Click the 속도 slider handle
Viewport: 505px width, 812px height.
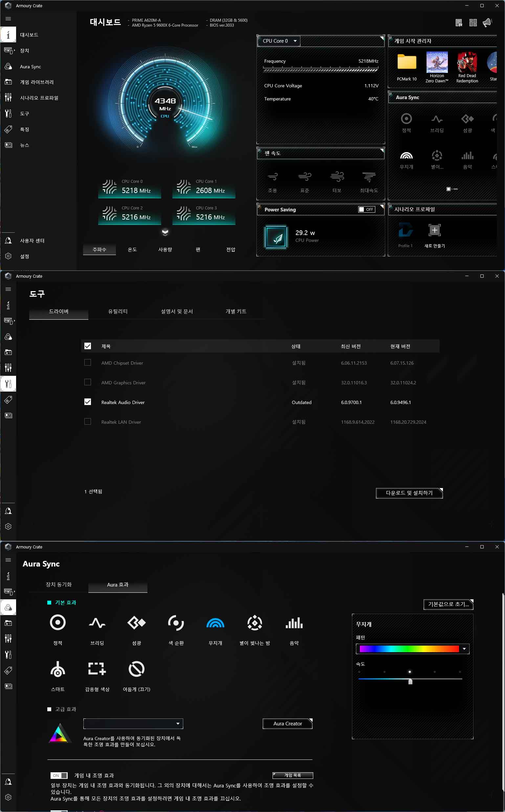click(410, 682)
